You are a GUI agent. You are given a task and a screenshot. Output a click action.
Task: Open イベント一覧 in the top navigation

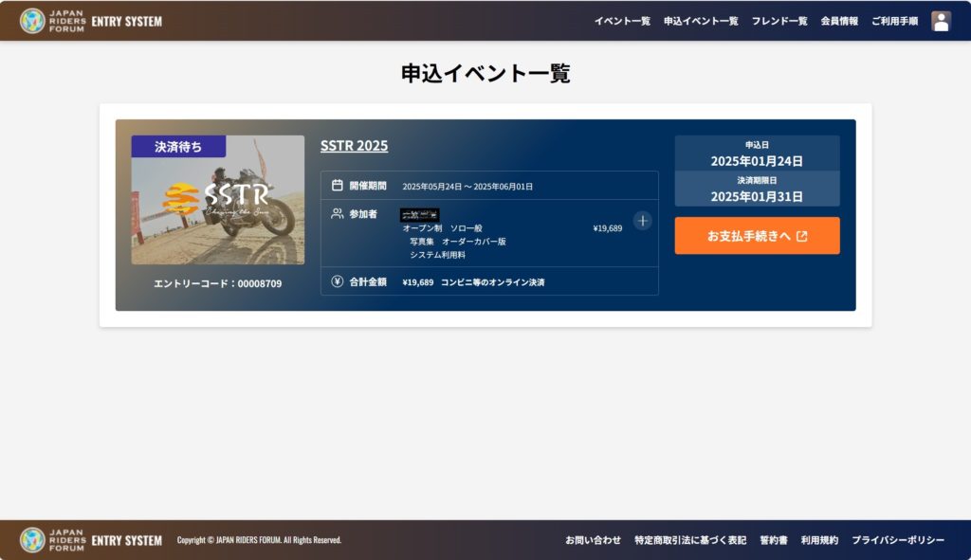[x=622, y=21]
